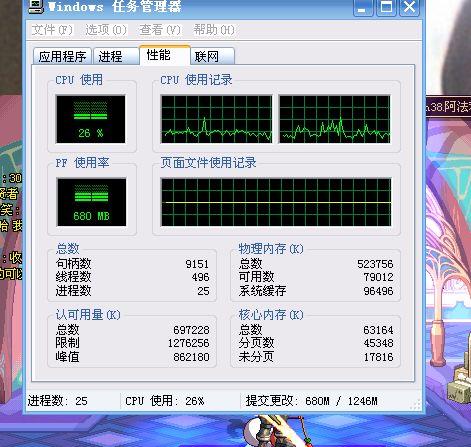Minimize the Task Manager window
Screen dimensions: 471x447
(363, 7)
